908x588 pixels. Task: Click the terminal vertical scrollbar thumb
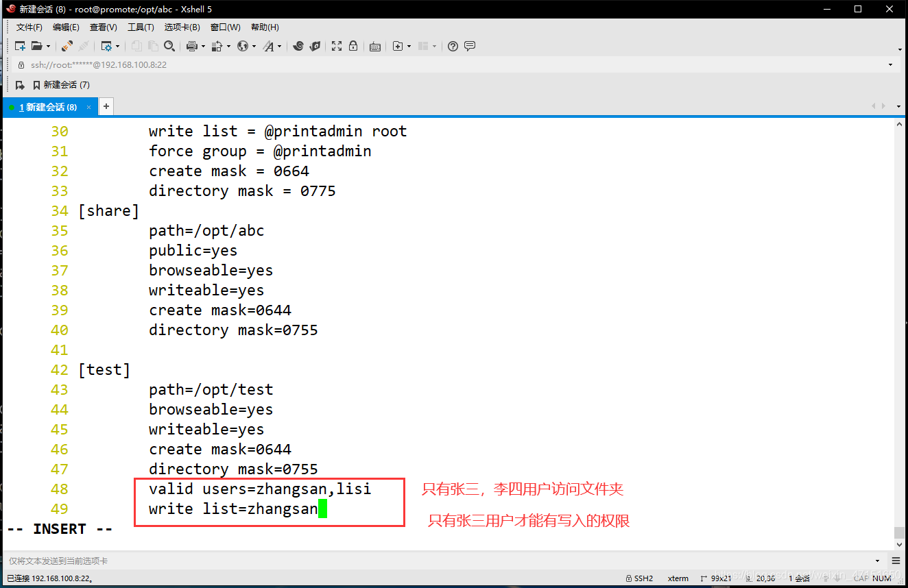[899, 532]
